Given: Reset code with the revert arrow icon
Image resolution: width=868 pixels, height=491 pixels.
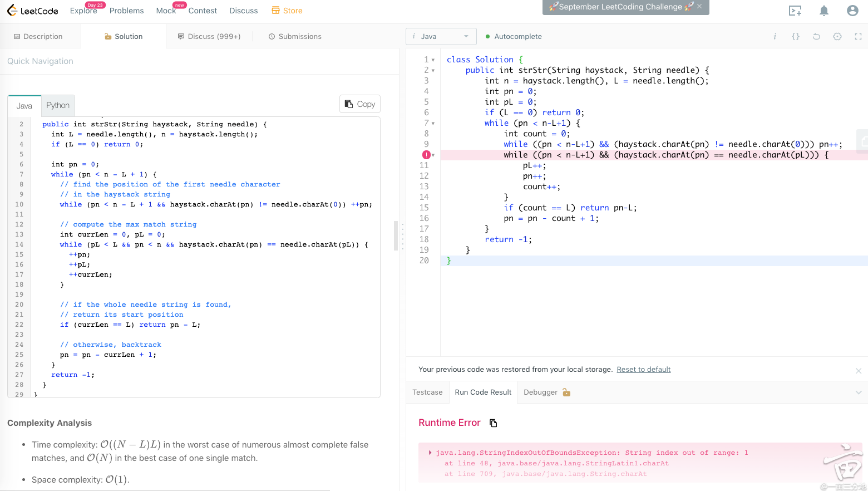Looking at the screenshot, I should (x=816, y=37).
